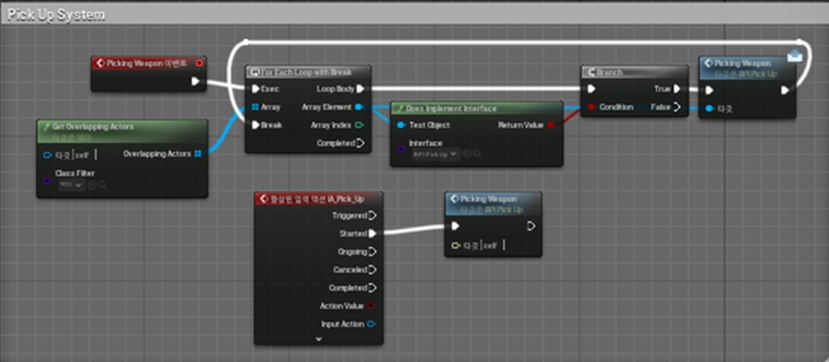The height and width of the screenshot is (362, 829).
Task: Click the Ongoing output pin
Action: tap(372, 252)
